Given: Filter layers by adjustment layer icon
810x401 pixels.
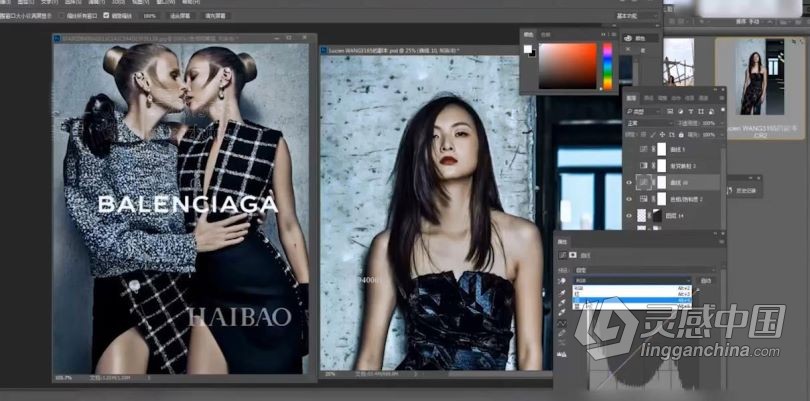Looking at the screenshot, I should [681, 111].
